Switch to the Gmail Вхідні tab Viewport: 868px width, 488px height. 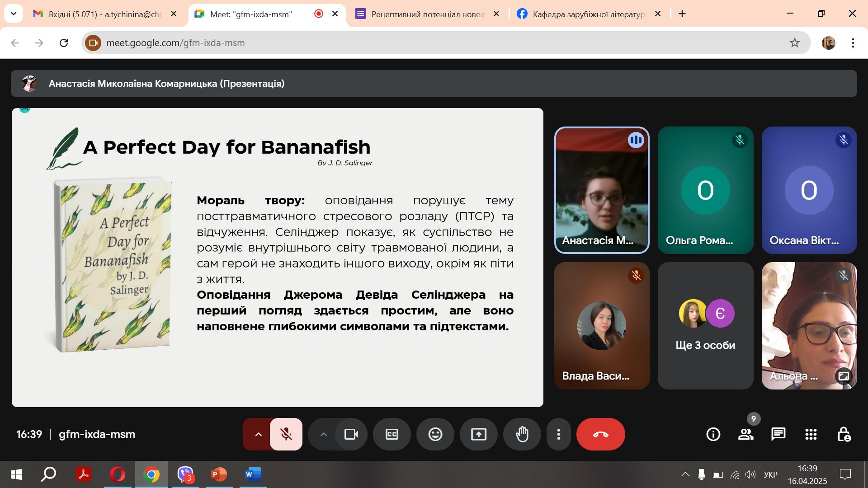pos(105,14)
